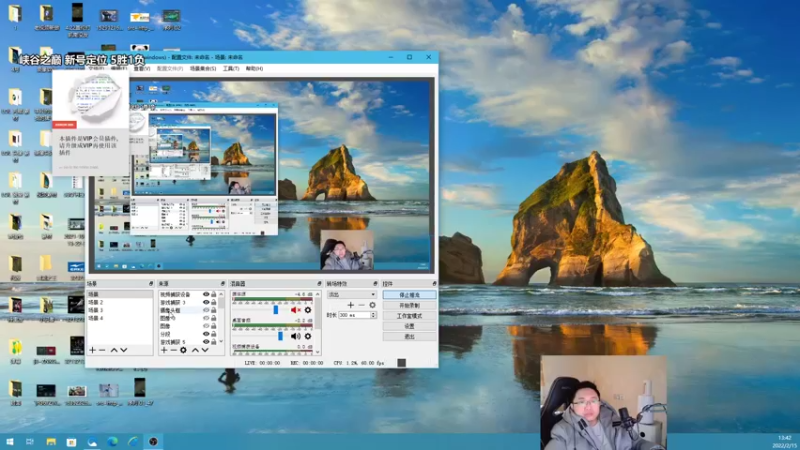Enable 工作室模式 button
The width and height of the screenshot is (800, 450).
[x=409, y=316]
